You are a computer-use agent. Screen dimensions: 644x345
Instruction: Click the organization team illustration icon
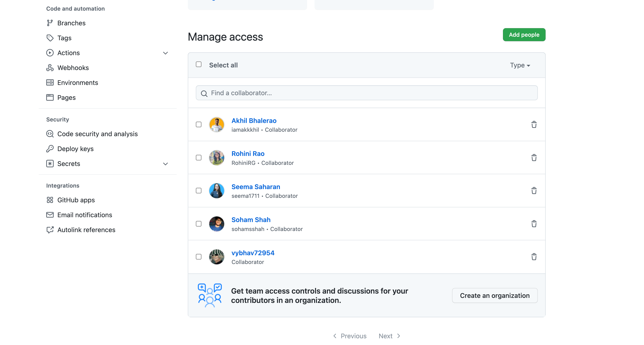209,295
